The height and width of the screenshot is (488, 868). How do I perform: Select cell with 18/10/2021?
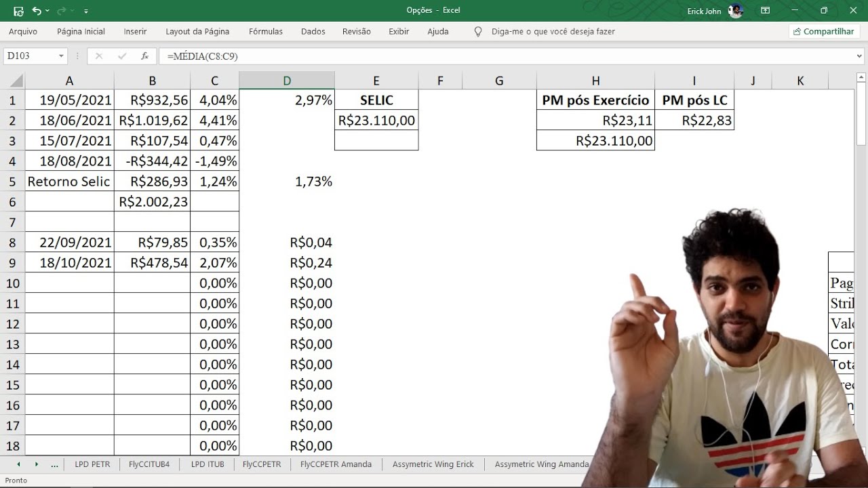pyautogui.click(x=69, y=263)
